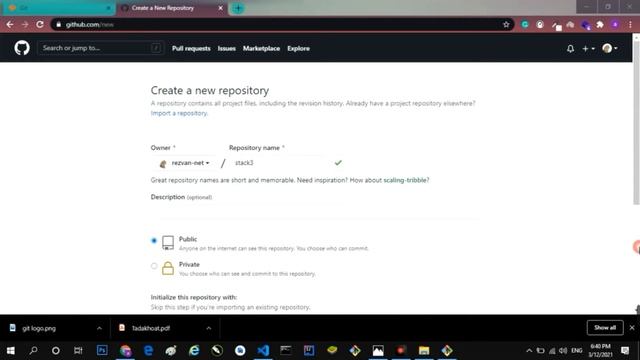Image resolution: width=640 pixels, height=360 pixels.
Task: Click Show all downloads button
Action: coord(605,328)
